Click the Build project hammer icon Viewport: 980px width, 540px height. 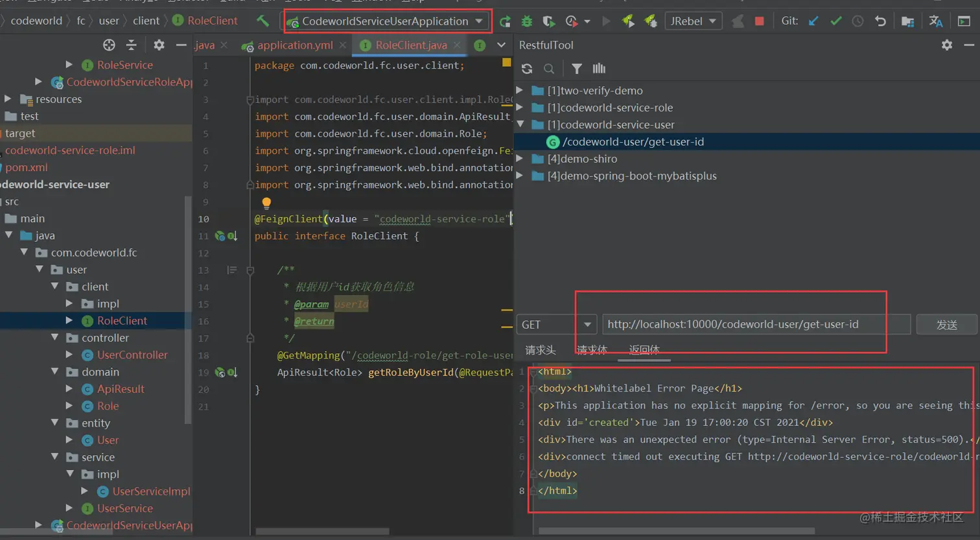262,21
